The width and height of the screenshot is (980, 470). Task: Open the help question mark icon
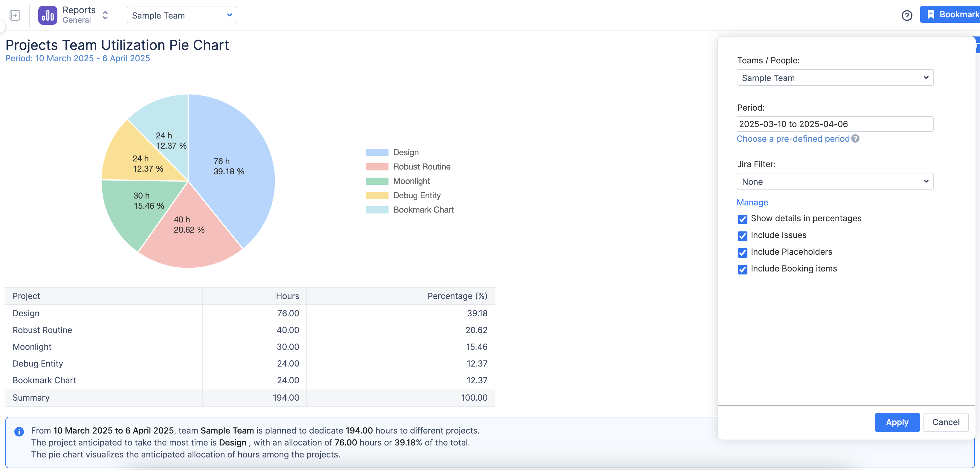(906, 16)
